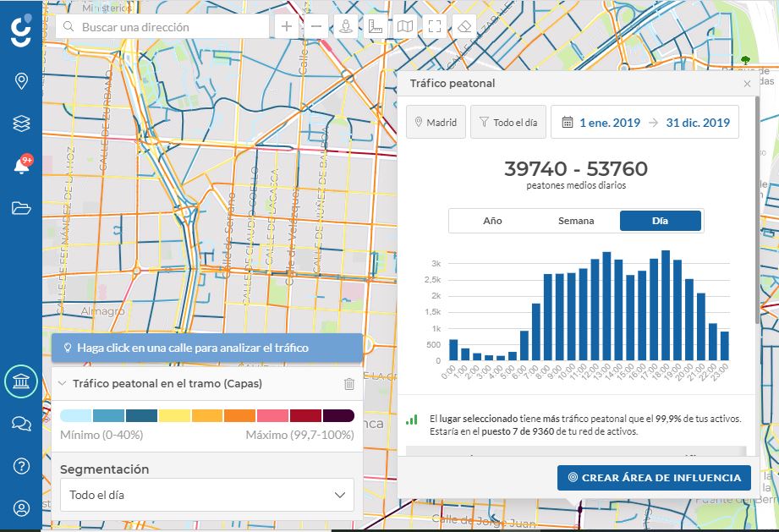Open the Todo el día filter
Screen dimensions: 779x532
pyautogui.click(x=508, y=122)
